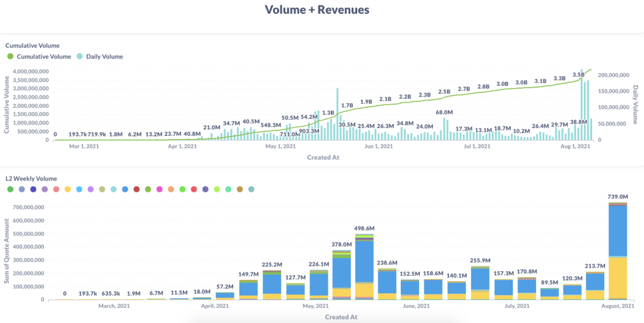Open the Cumulative Volume card title
644x323 pixels.
tap(32, 45)
